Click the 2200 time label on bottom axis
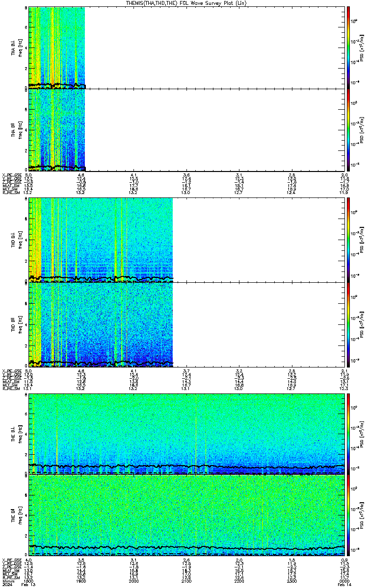This screenshot has width=368, height=588. [x=239, y=581]
